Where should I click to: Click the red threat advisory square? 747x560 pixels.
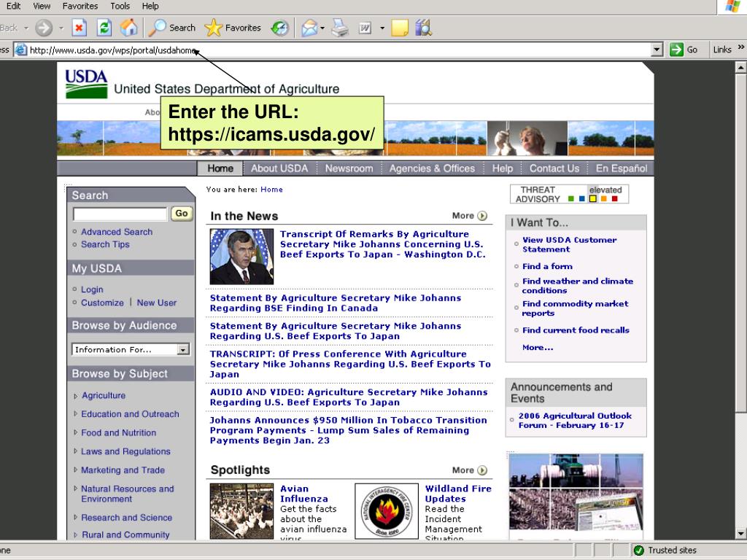614,198
